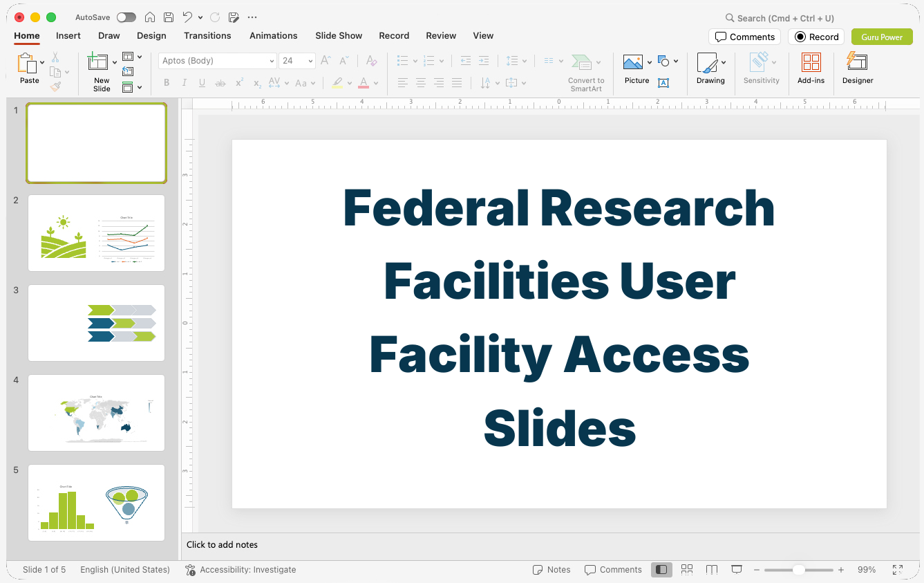Click the Insert Picture icon
The width and height of the screenshot is (924, 583).
[633, 62]
